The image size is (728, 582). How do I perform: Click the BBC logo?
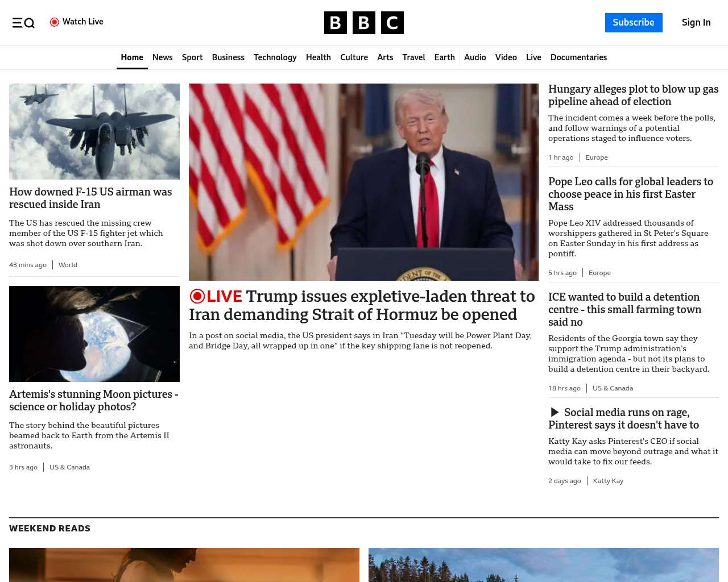364,23
